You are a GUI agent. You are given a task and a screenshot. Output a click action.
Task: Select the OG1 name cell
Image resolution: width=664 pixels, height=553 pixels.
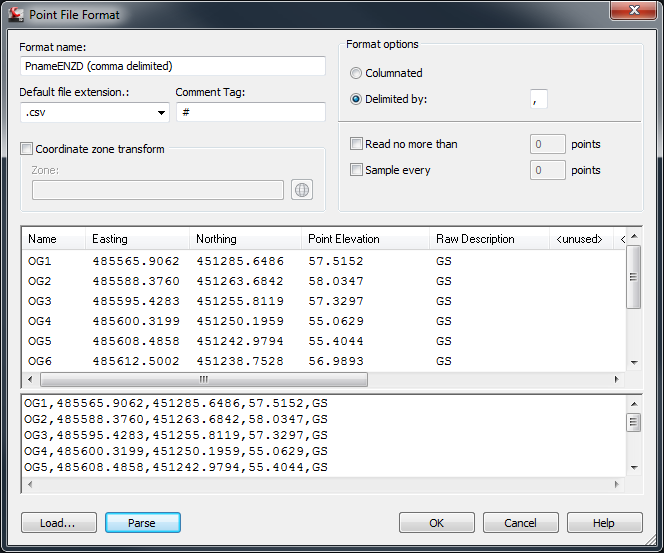40,261
